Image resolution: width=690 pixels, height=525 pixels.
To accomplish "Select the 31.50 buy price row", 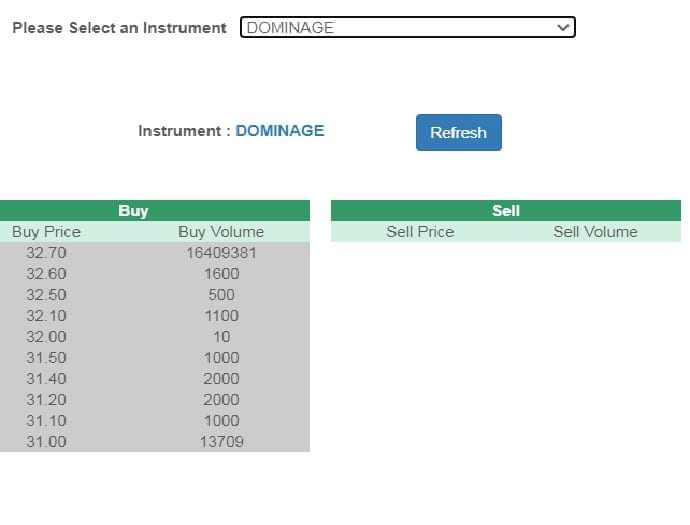I will coord(46,358).
